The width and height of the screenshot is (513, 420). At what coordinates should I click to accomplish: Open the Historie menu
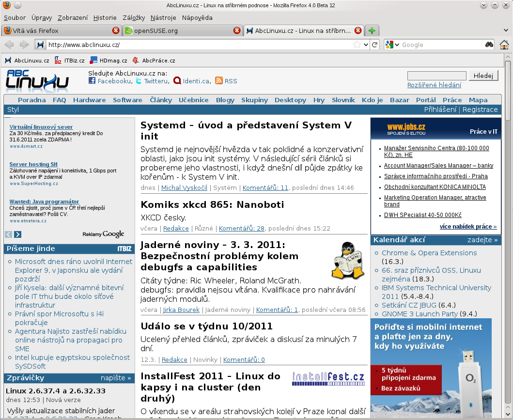105,17
